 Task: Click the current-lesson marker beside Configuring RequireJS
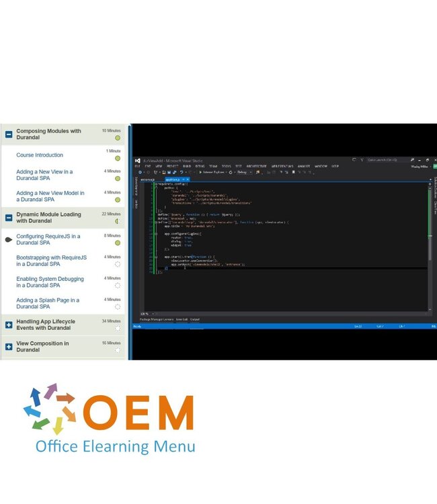tap(7, 239)
